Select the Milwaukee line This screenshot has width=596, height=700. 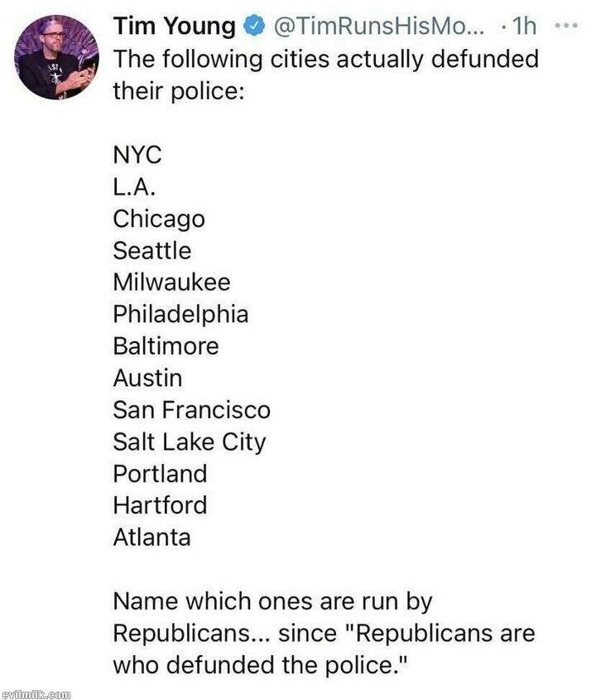coord(171,282)
